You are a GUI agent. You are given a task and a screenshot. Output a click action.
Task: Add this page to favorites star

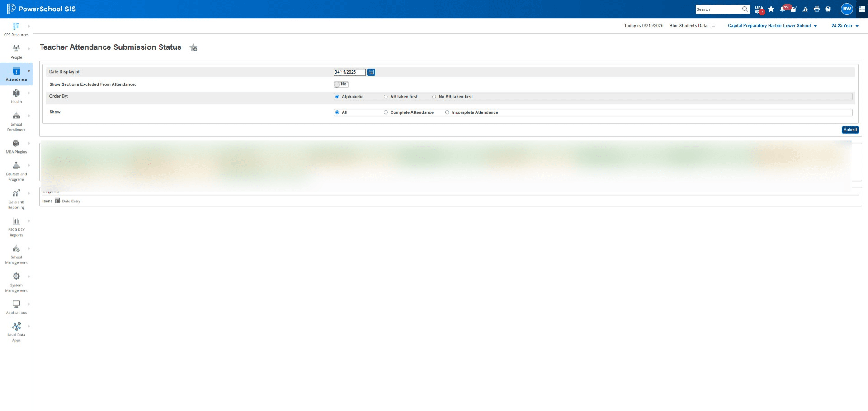[193, 47]
